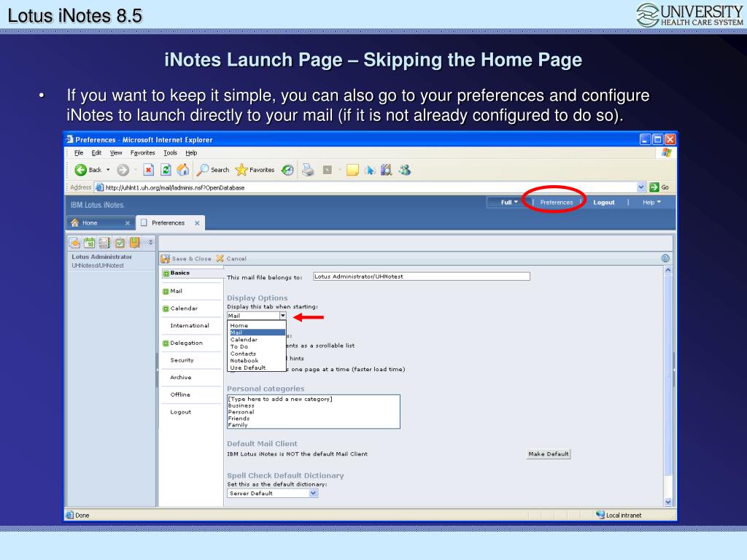Click the Messenger people icon in the toolbar
This screenshot has width=747, height=560.
point(405,170)
